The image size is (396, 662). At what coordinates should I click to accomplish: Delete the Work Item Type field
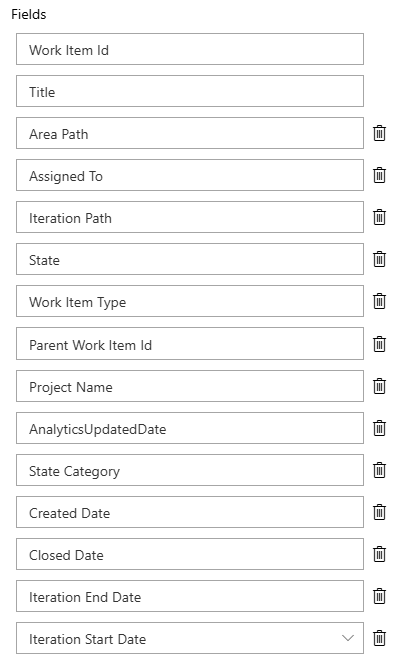click(379, 301)
